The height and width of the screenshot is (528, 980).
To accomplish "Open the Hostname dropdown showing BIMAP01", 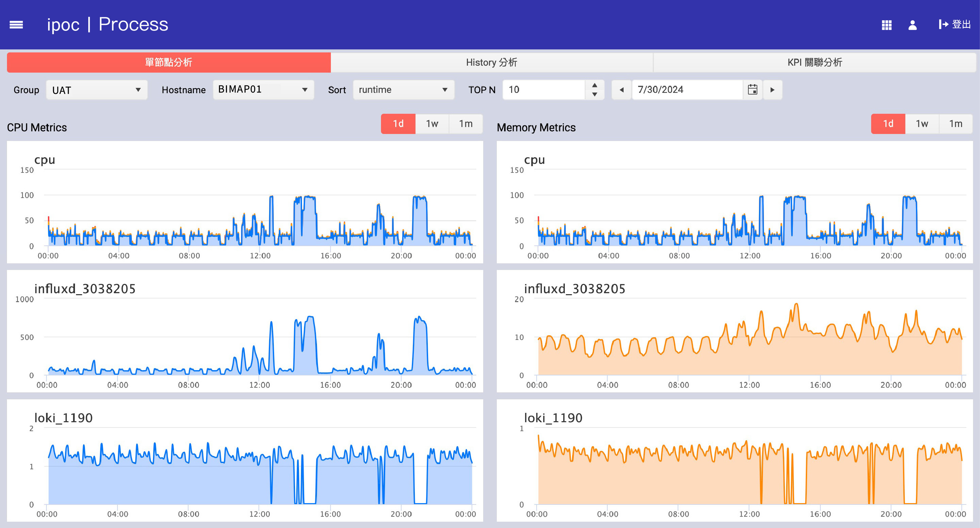I will (x=263, y=90).
